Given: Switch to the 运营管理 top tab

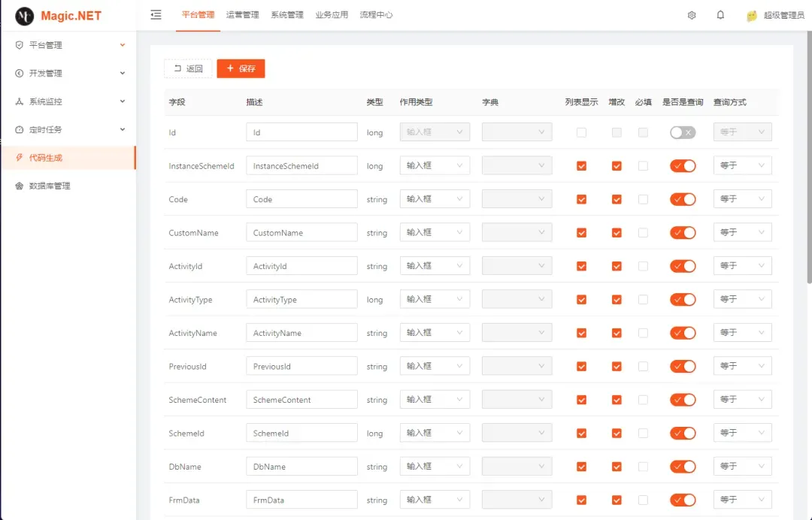Looking at the screenshot, I should point(242,15).
